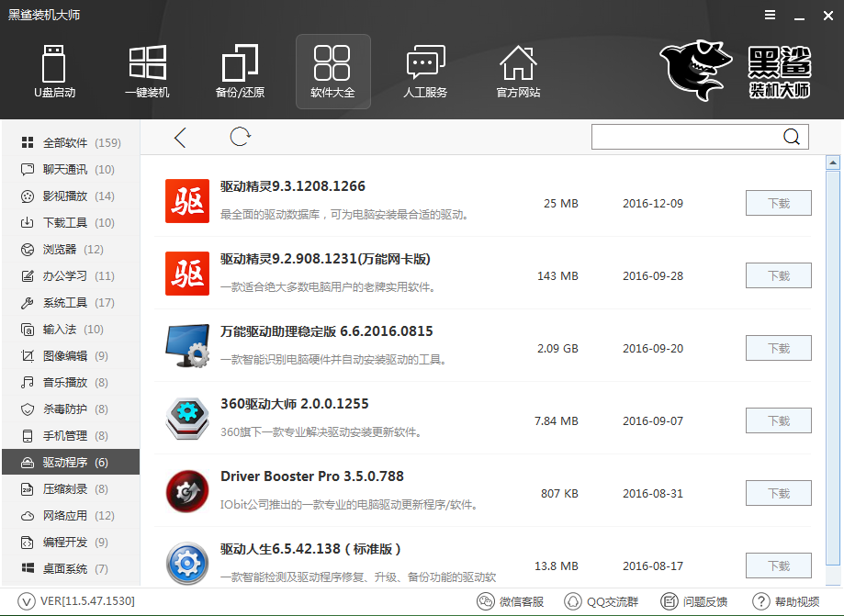Open the U盘启动 tool
Screen dimensions: 844x616
click(x=54, y=71)
